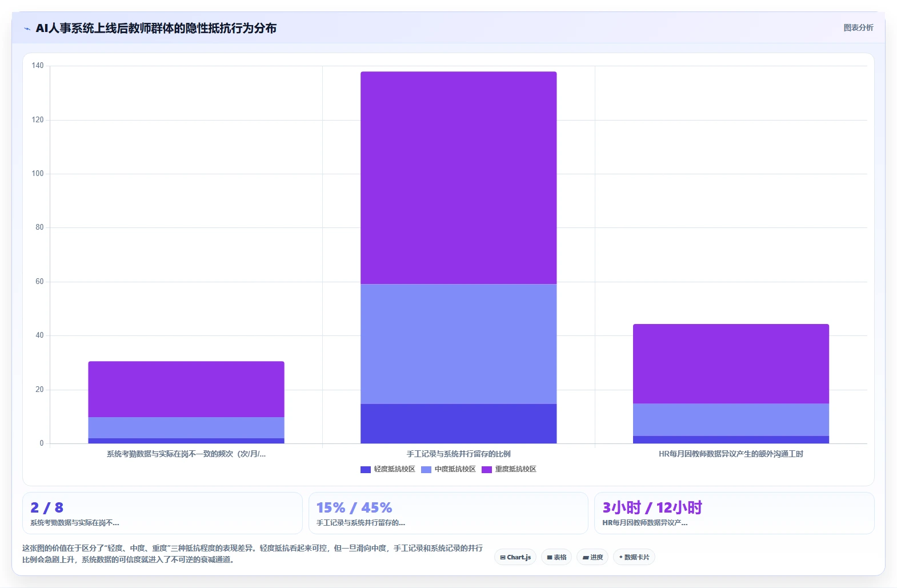Toggle the 重度抵抗校区 legend swatch
Screen dimensions: 897x588
[487, 470]
